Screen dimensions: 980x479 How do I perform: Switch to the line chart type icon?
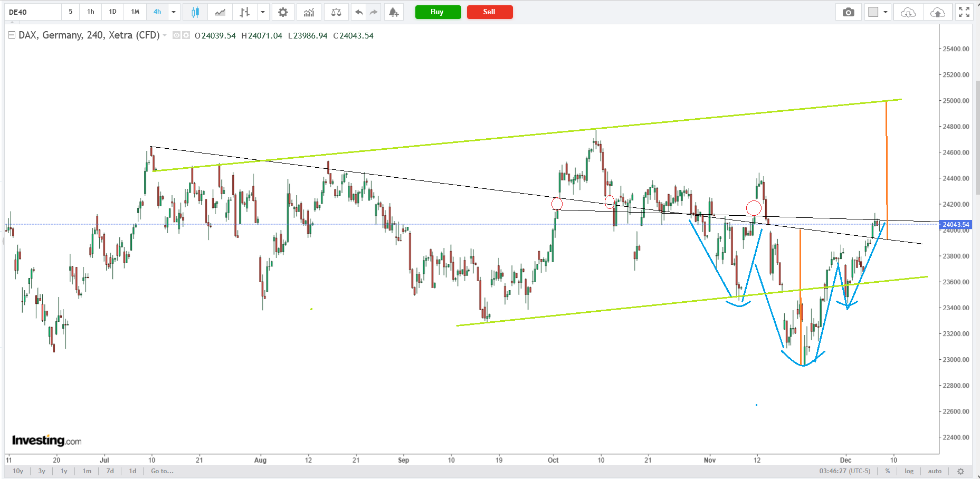pyautogui.click(x=220, y=12)
